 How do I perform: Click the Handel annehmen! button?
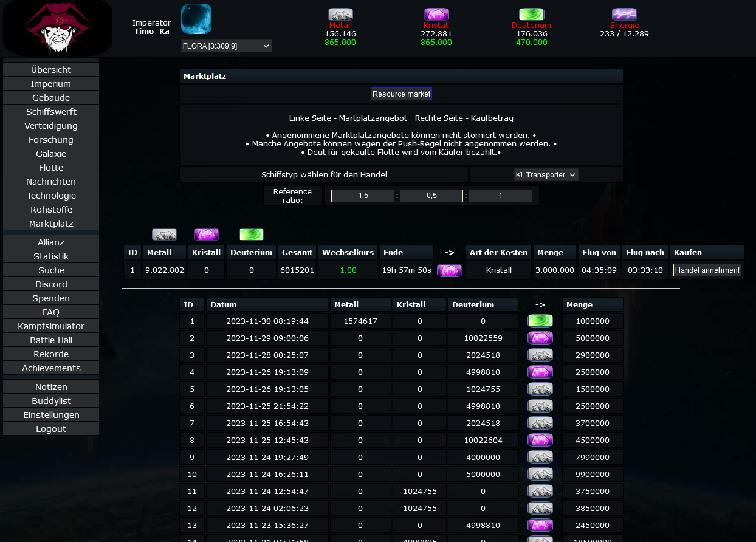pyautogui.click(x=707, y=270)
